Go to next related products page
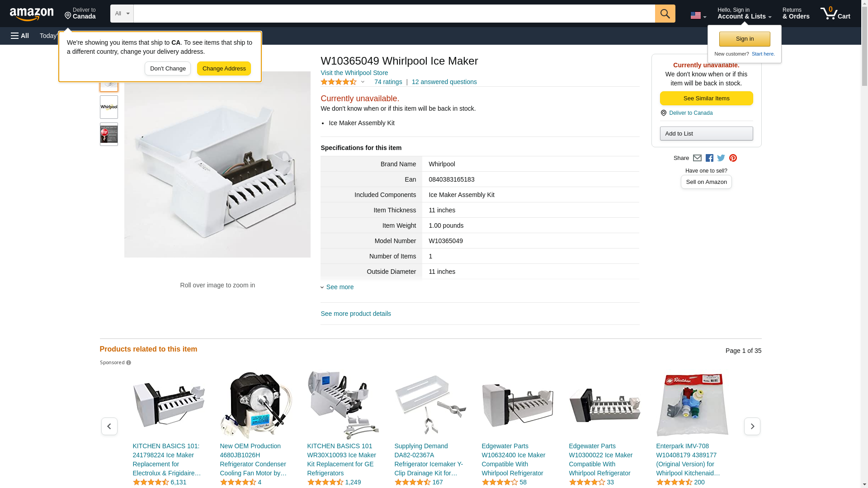Viewport: 868px width, 488px height. 752,426
